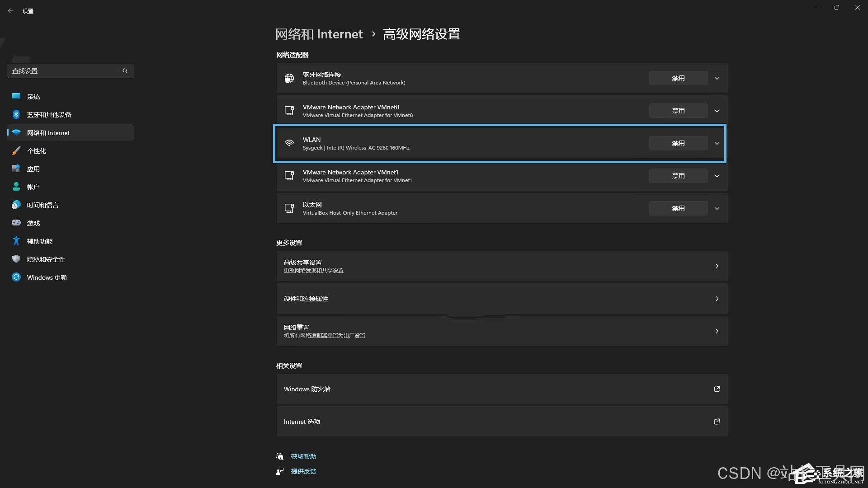This screenshot has height=488, width=868.
Task: Click the Windows 防火墙 external link icon
Action: pyautogui.click(x=717, y=389)
